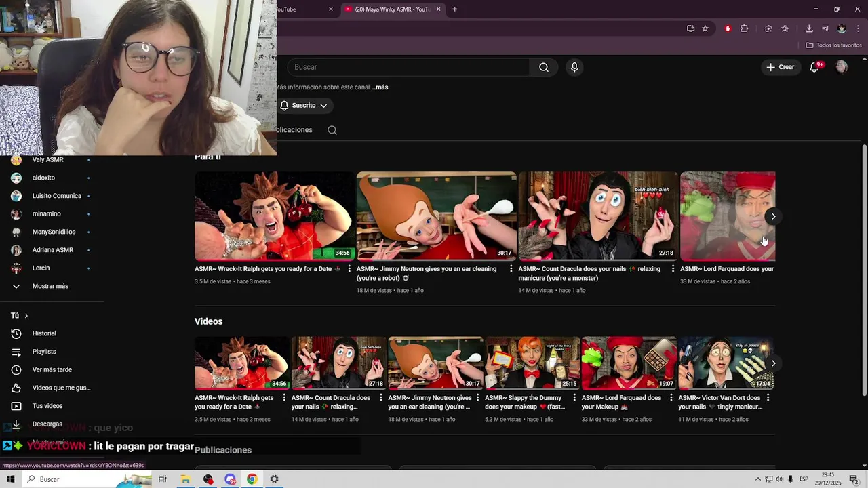Open options for Slappy the Dummy video
The width and height of the screenshot is (868, 488).
click(574, 398)
